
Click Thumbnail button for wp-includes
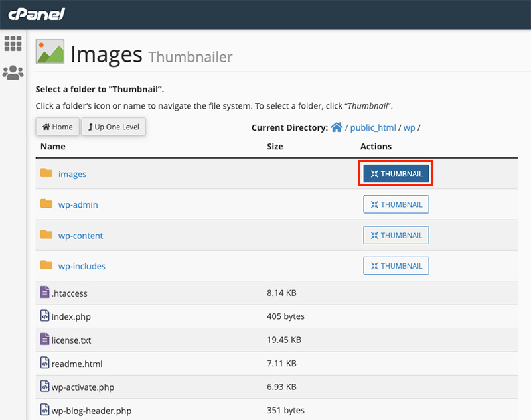tap(396, 265)
